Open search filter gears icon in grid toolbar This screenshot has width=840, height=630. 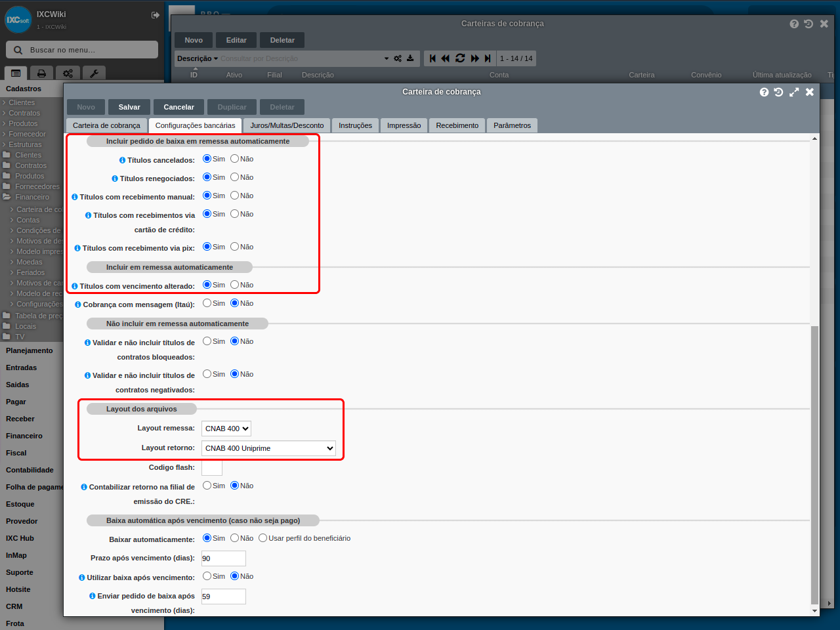(398, 58)
